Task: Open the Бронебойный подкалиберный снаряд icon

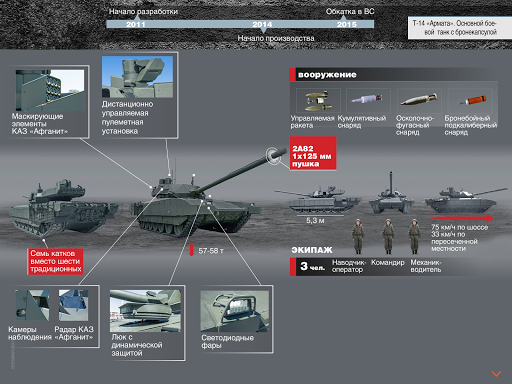Action: click(470, 101)
